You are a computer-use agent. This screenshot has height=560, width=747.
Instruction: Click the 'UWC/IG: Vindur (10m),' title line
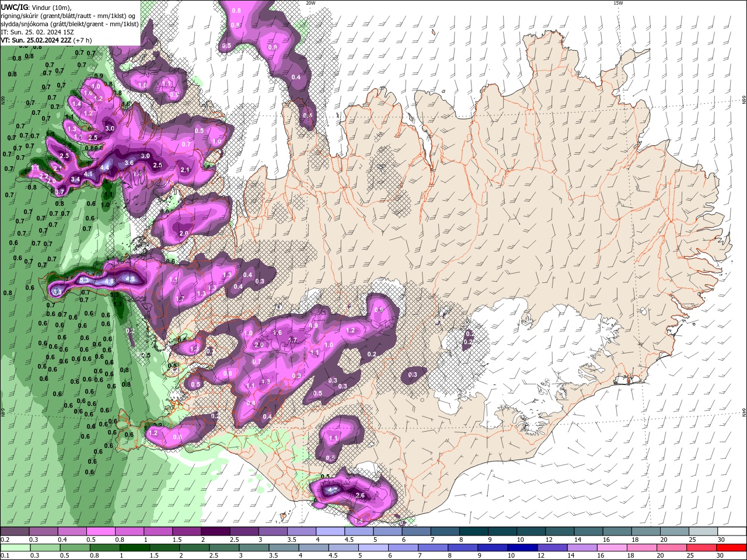click(x=36, y=7)
